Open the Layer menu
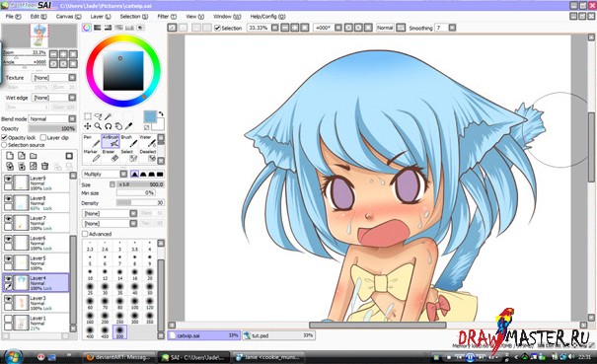 (x=101, y=17)
